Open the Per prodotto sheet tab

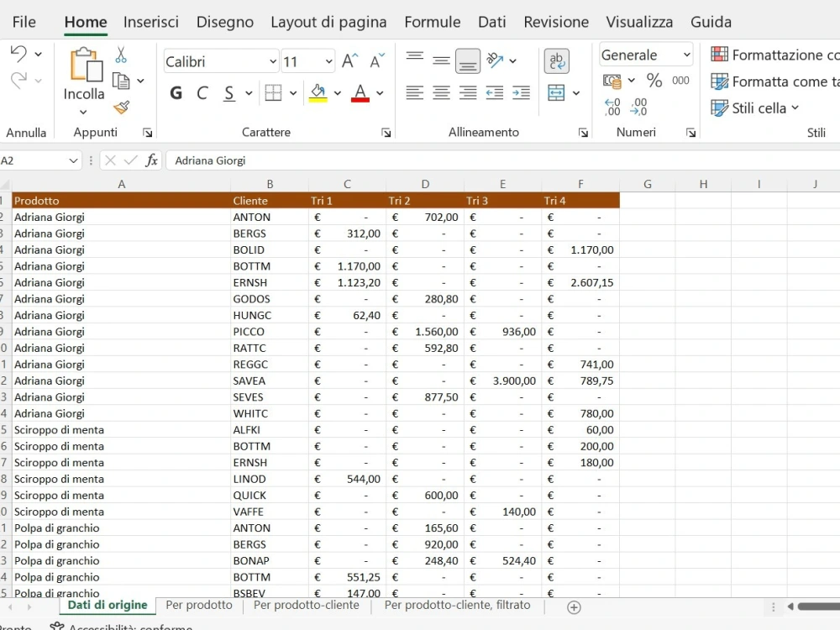click(199, 605)
